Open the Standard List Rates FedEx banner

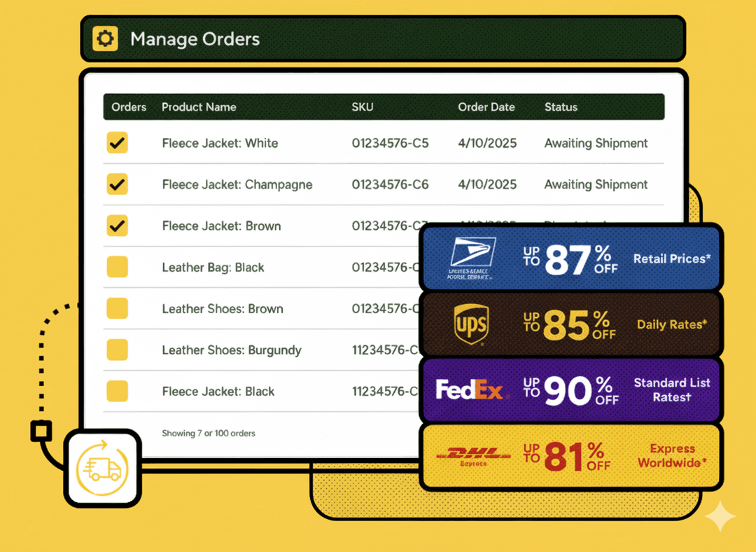(x=671, y=389)
